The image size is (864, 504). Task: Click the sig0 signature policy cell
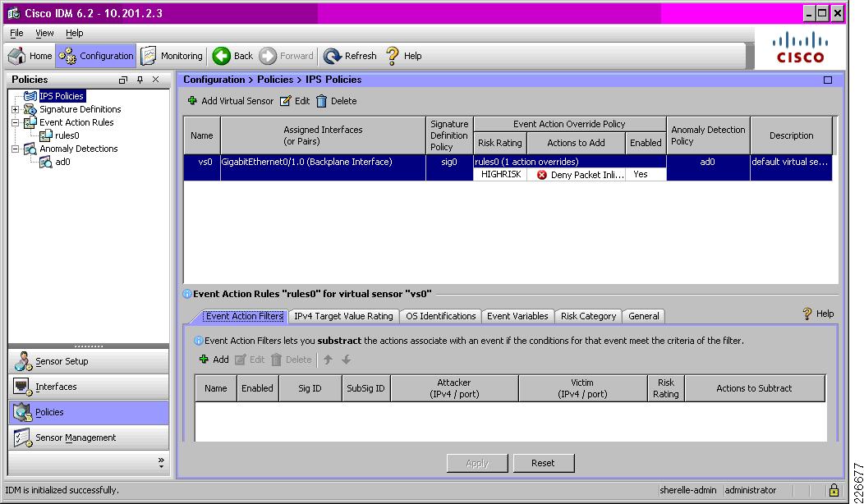point(449,167)
